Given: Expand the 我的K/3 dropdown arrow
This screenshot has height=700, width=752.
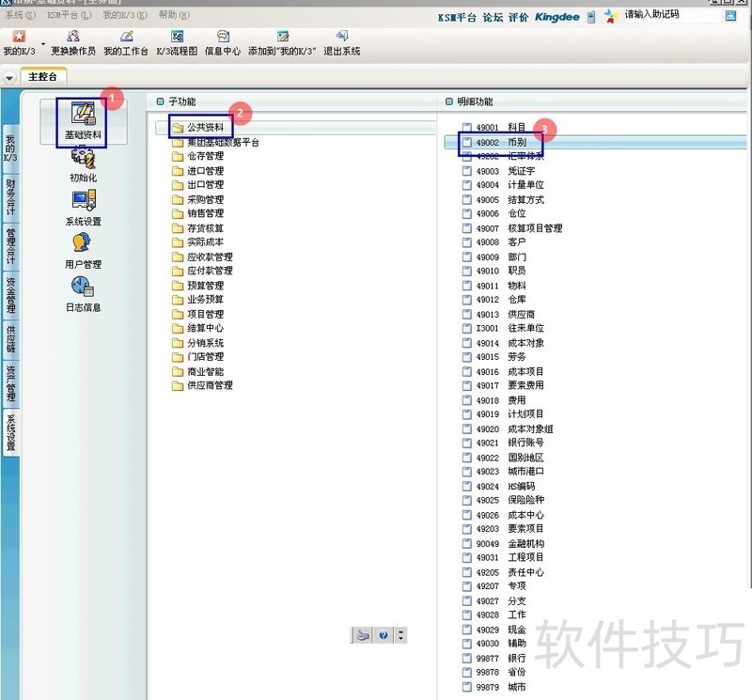Looking at the screenshot, I should pyautogui.click(x=43, y=44).
